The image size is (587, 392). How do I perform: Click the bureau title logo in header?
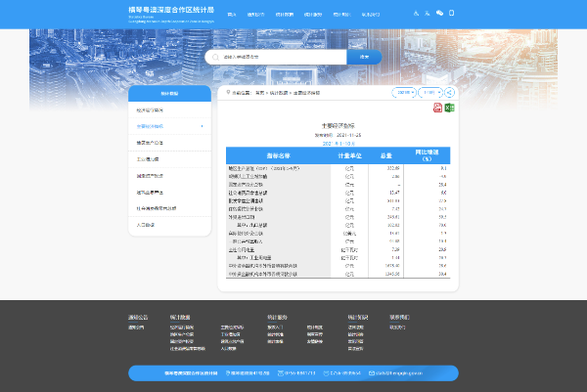(171, 15)
